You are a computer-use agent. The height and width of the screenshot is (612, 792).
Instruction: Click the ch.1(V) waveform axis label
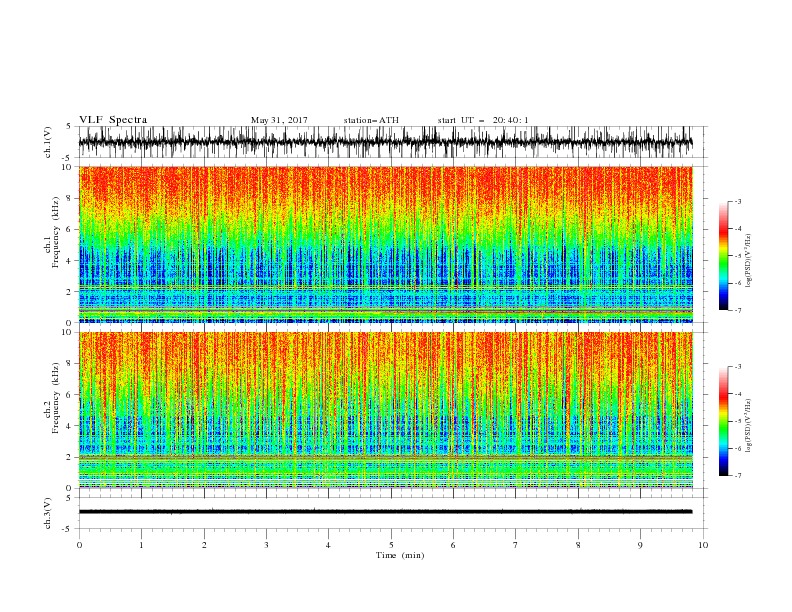[x=48, y=142]
